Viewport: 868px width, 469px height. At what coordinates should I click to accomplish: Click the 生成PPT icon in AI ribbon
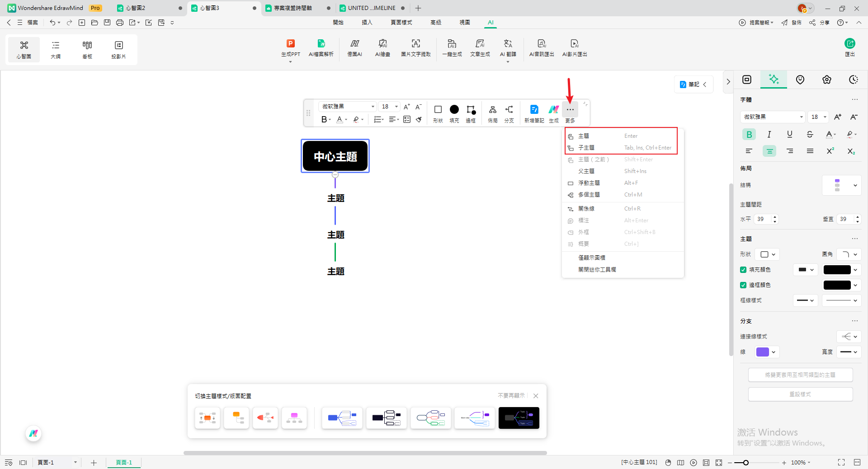coord(290,44)
